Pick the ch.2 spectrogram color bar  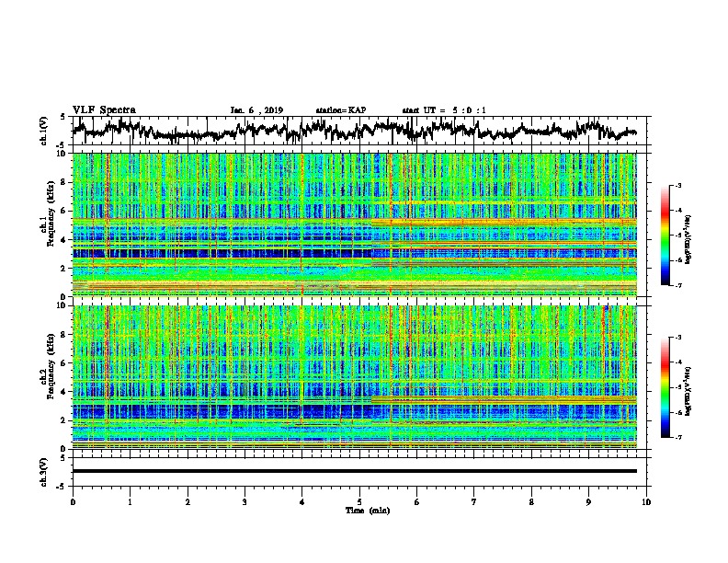coord(665,387)
